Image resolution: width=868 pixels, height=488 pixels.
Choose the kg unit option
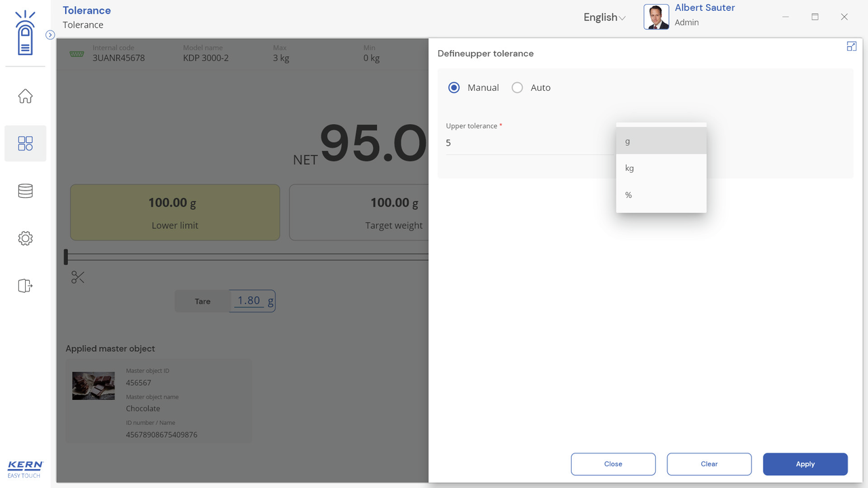click(660, 168)
